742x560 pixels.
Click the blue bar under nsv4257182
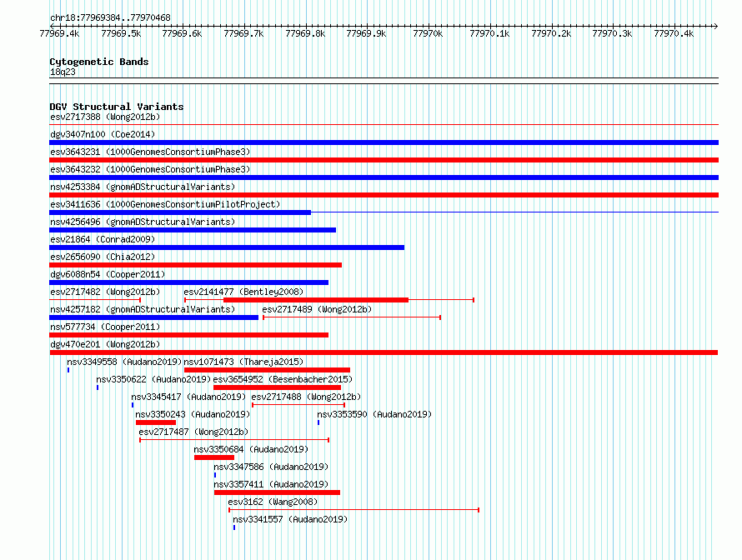tap(153, 317)
